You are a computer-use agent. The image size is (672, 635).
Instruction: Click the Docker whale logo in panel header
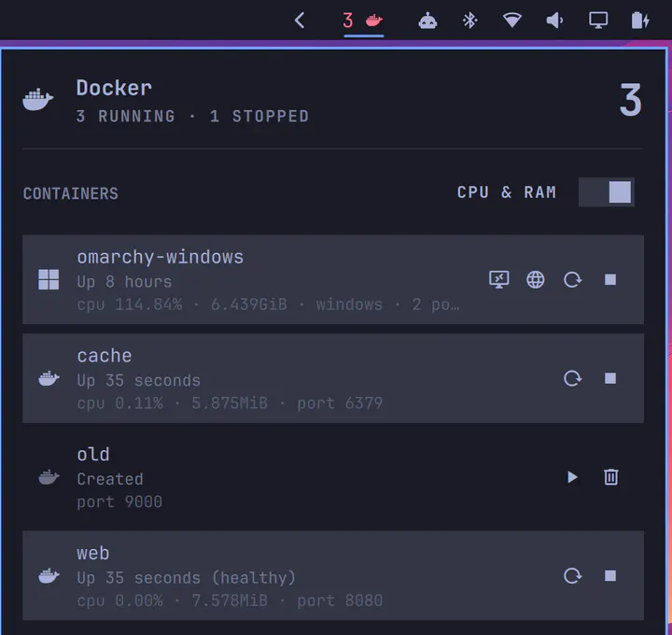[37, 100]
